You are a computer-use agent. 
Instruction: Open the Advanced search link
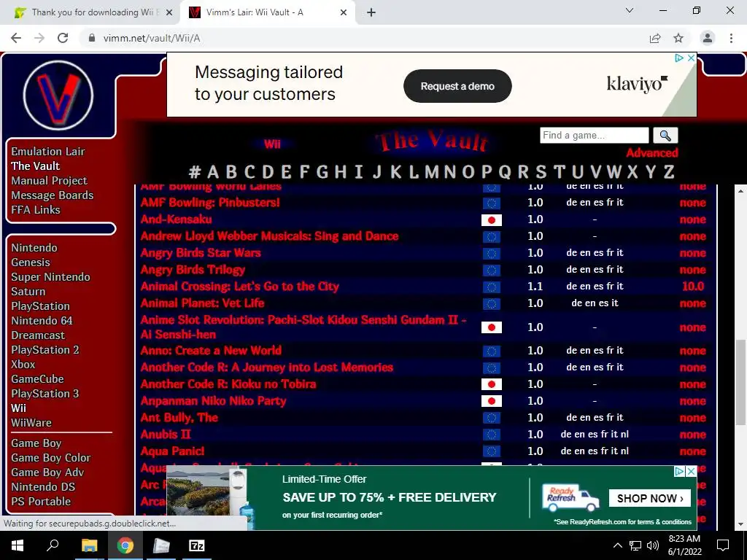651,153
